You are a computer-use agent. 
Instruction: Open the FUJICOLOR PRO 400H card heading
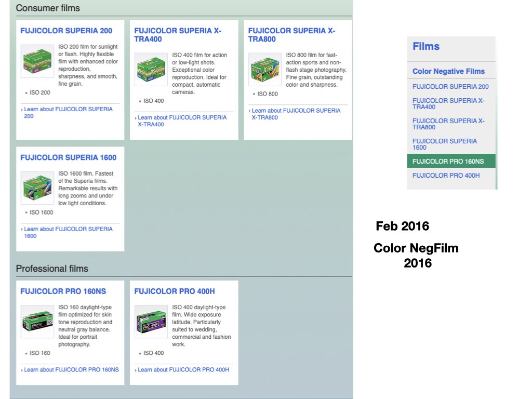tap(175, 291)
